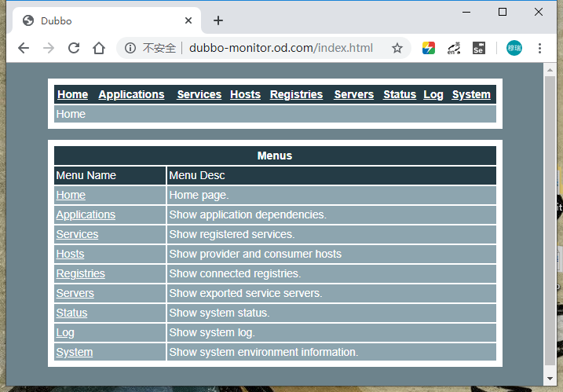This screenshot has height=392, width=563.
Task: Click the browser forward arrow
Action: 49,48
